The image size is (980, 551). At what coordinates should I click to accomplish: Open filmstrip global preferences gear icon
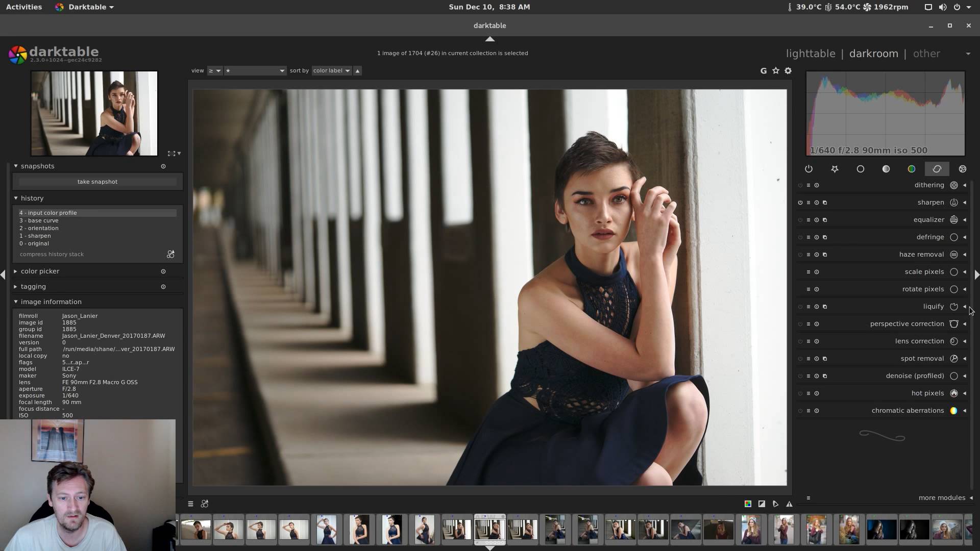pyautogui.click(x=788, y=71)
